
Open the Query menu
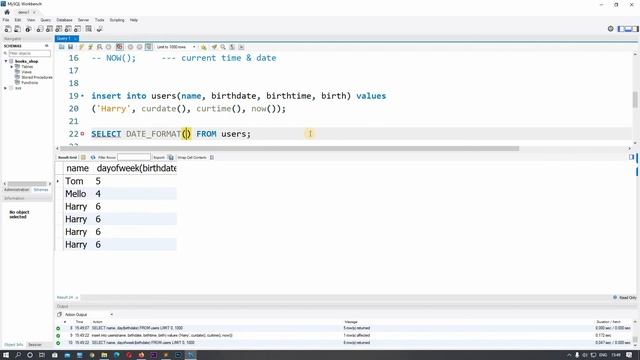[46, 20]
